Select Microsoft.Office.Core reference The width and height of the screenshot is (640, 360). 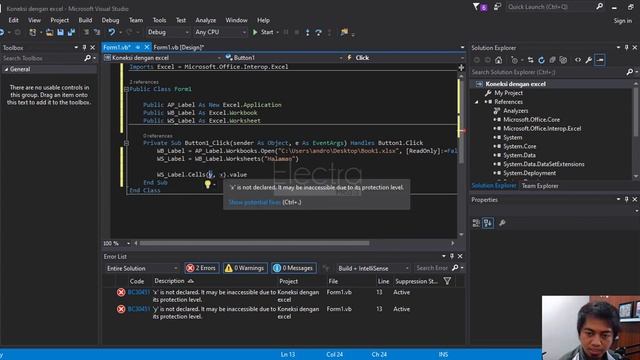pos(531,120)
